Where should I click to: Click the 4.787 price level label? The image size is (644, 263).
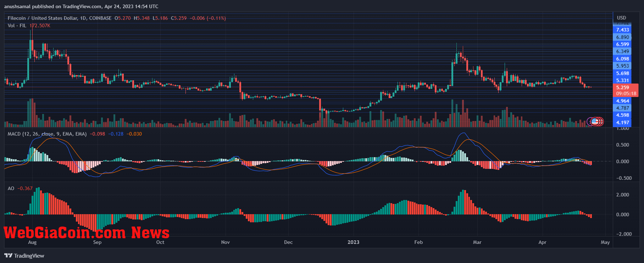[622, 108]
